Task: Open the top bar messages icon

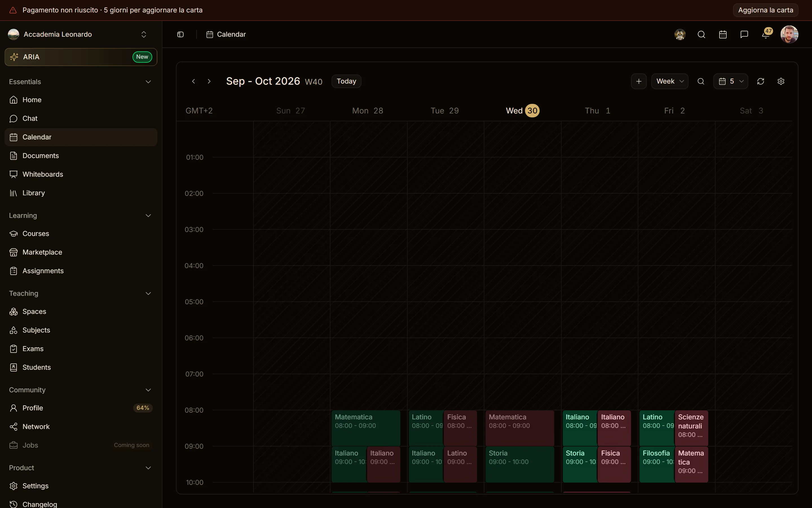Action: pyautogui.click(x=744, y=34)
